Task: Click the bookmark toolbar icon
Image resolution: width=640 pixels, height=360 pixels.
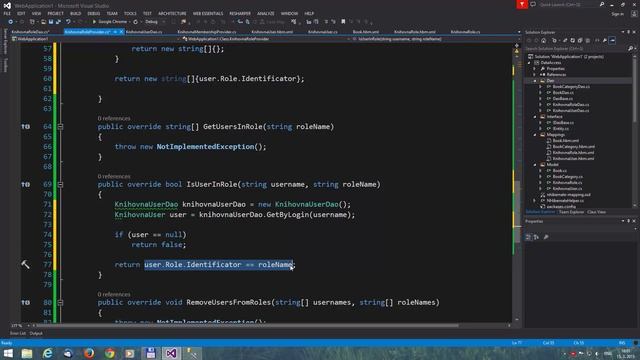Action: pos(343,22)
